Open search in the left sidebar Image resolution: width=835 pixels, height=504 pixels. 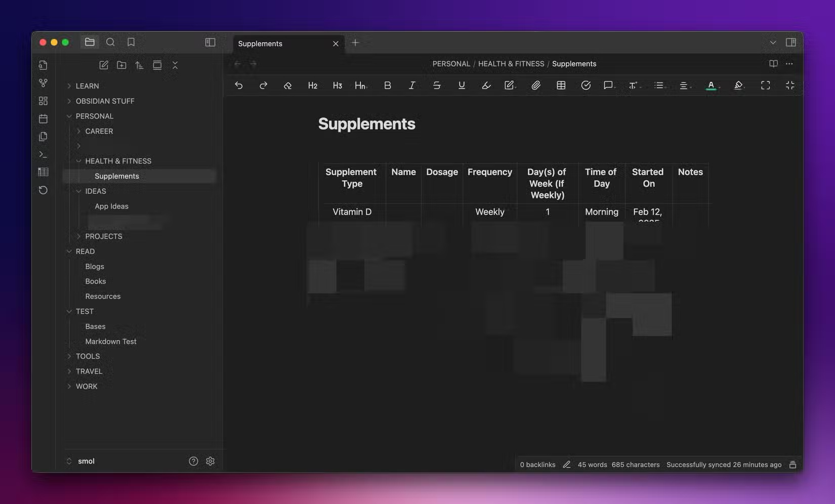110,42
